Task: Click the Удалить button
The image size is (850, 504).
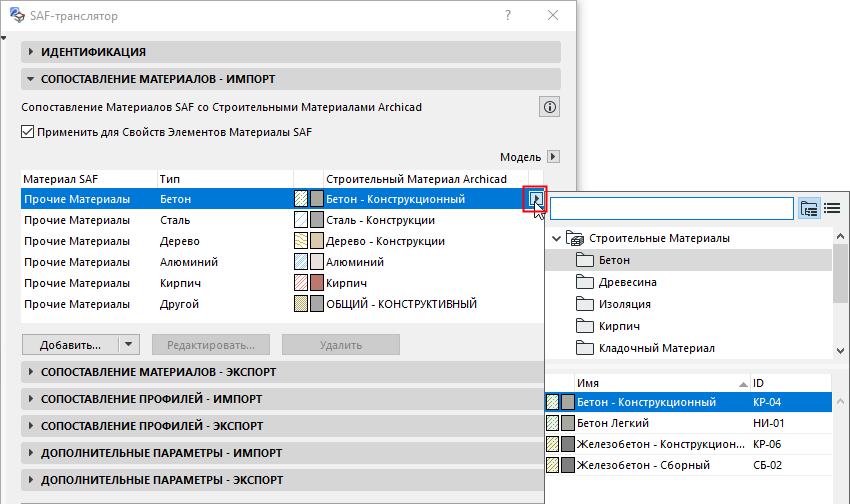Action: point(340,345)
